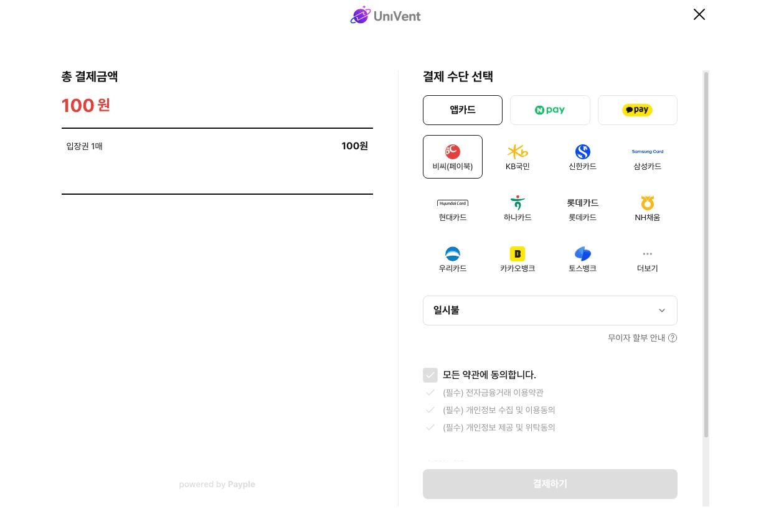Choose Woori Card icon

452,254
